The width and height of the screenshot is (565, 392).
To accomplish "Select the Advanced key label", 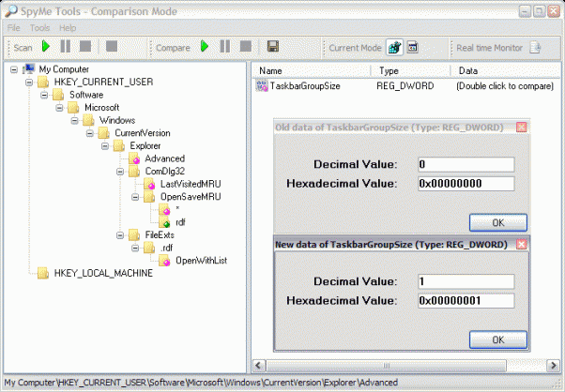I will [164, 158].
